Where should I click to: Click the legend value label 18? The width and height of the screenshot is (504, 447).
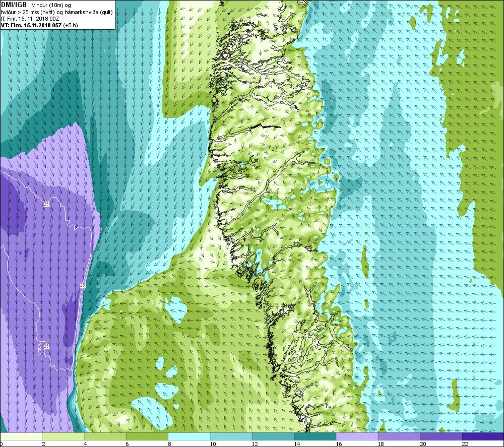coord(381,444)
